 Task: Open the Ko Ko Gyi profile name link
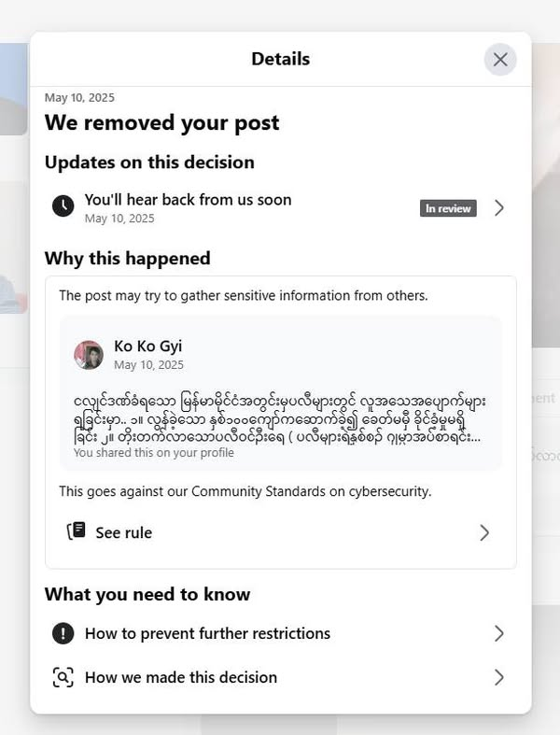tap(147, 346)
